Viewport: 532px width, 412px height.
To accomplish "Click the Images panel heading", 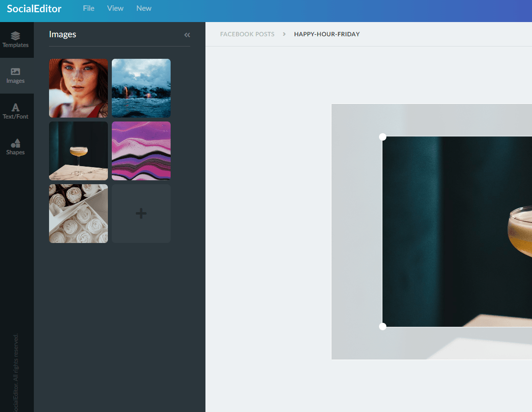I will click(x=62, y=34).
